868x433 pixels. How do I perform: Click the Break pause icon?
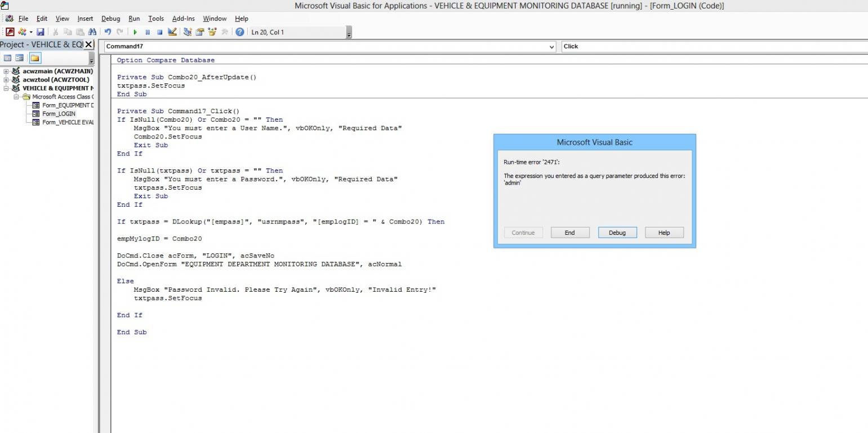[x=148, y=32]
